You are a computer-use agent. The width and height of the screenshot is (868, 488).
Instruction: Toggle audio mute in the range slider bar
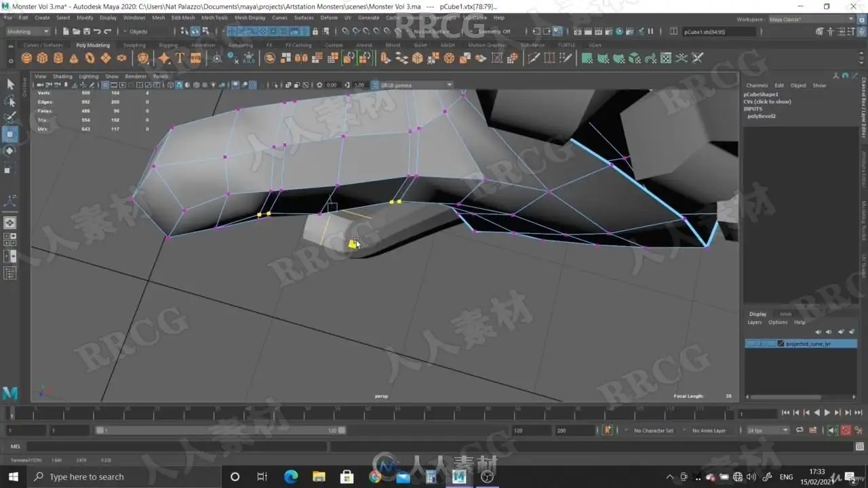click(832, 430)
